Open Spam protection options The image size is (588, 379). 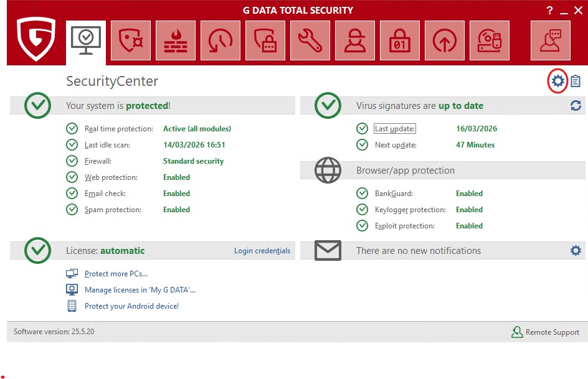pos(113,210)
